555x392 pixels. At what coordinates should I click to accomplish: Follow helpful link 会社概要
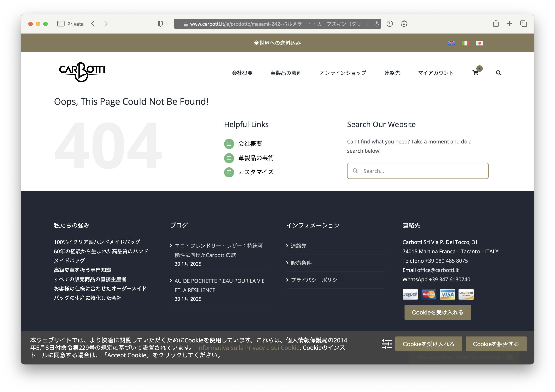[250, 144]
